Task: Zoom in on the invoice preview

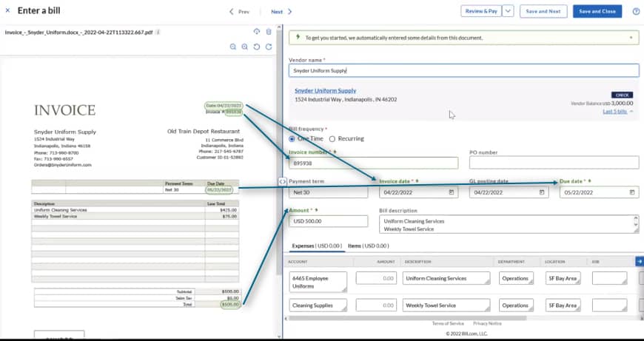Action: 245,47
